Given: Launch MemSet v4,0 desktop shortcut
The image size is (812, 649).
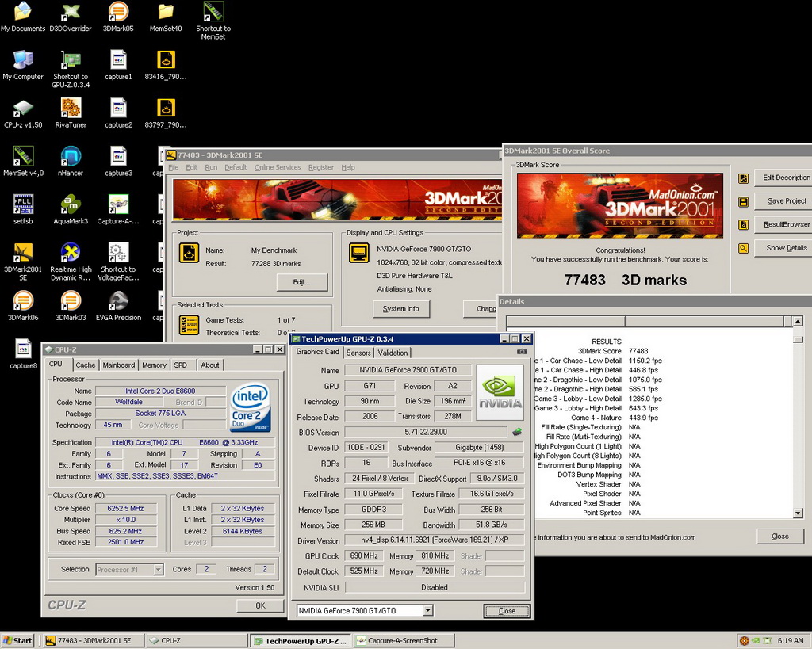Looking at the screenshot, I should (23, 162).
